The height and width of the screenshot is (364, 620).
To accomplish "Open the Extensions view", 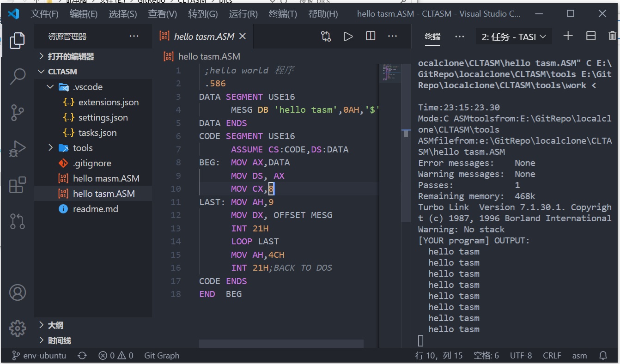I will click(17, 185).
